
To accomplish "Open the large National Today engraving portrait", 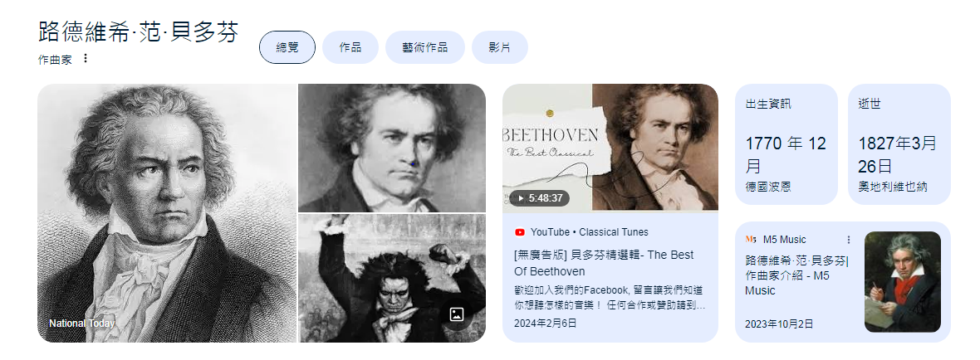I will click(x=167, y=213).
